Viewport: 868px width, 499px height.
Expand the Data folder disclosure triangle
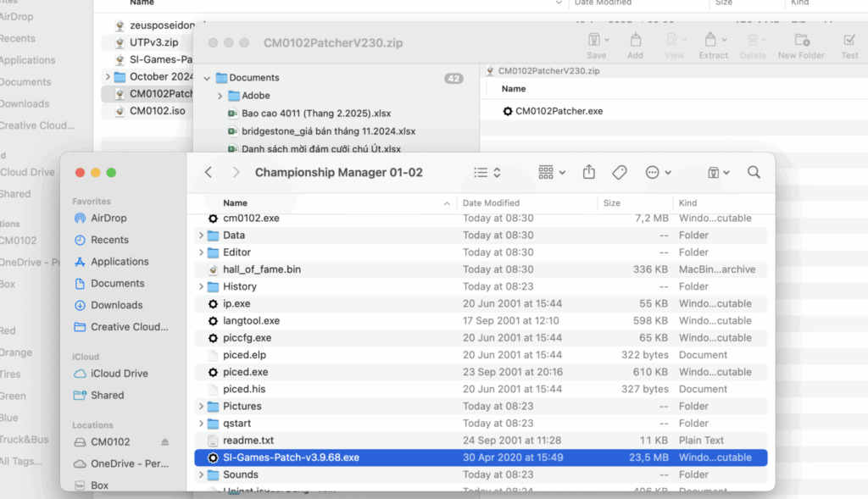[201, 236]
